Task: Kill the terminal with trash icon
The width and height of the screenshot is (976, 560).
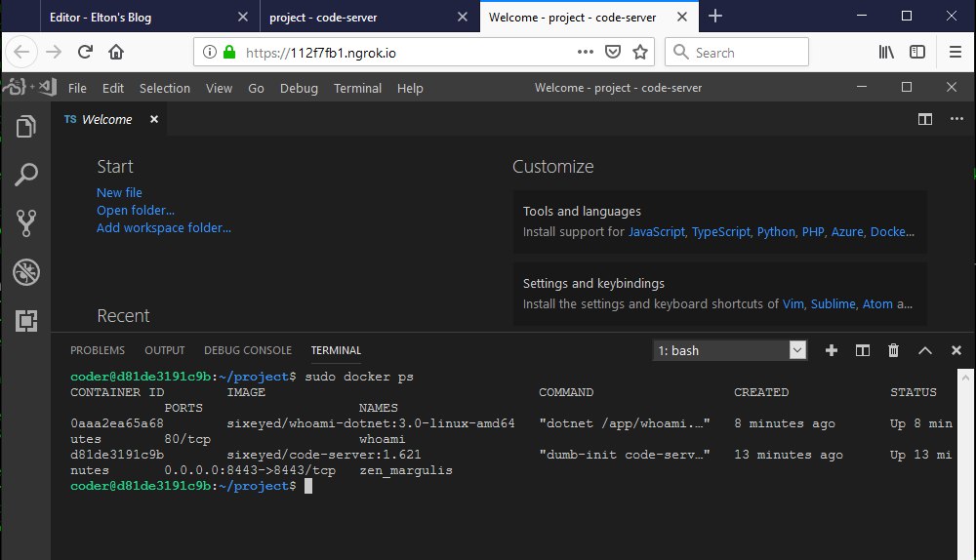Action: coord(893,350)
